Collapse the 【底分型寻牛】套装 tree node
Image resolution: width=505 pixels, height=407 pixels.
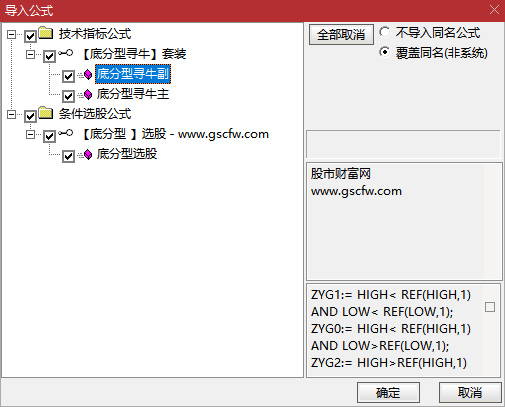[x=30, y=54]
